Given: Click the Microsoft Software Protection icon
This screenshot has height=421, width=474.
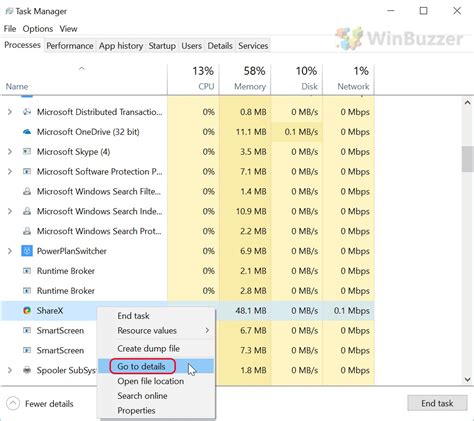Looking at the screenshot, I should [x=27, y=172].
